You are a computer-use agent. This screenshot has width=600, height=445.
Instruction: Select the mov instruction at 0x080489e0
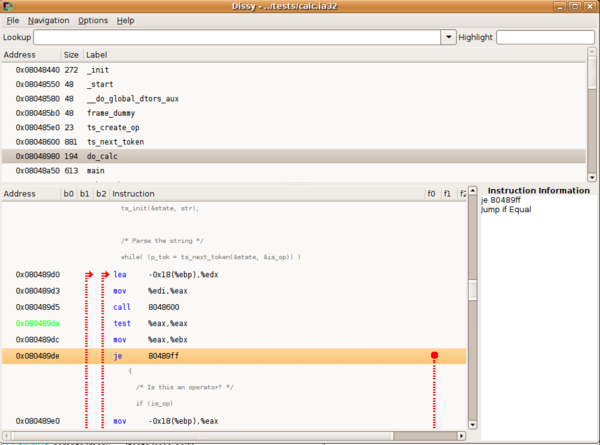(234, 421)
